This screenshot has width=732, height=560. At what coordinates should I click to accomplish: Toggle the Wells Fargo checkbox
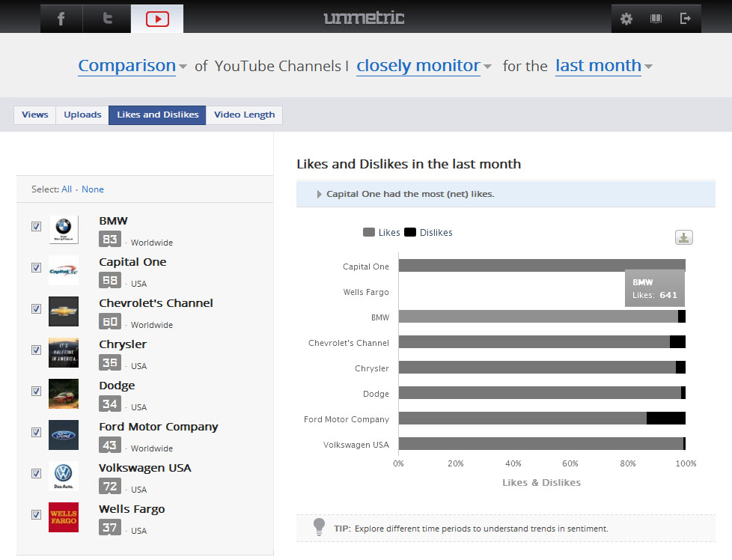tap(36, 514)
